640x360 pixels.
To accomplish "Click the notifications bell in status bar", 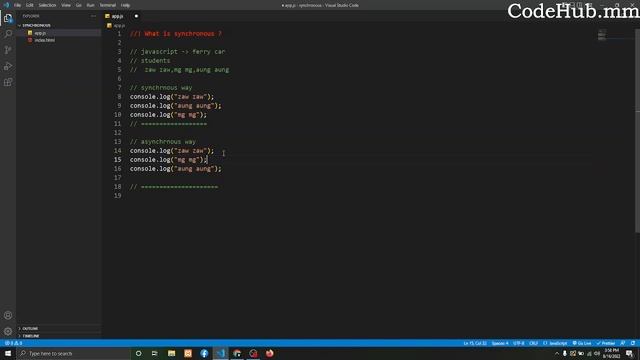I will (633, 343).
